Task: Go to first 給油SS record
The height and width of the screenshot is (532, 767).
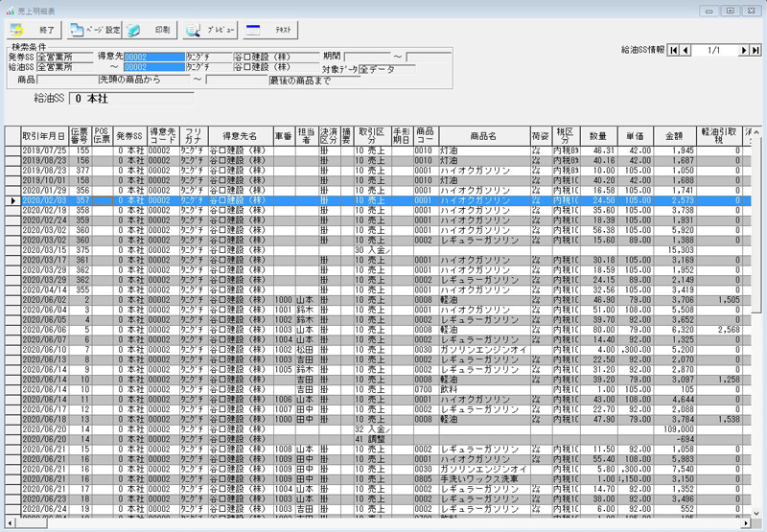Action: tap(674, 50)
